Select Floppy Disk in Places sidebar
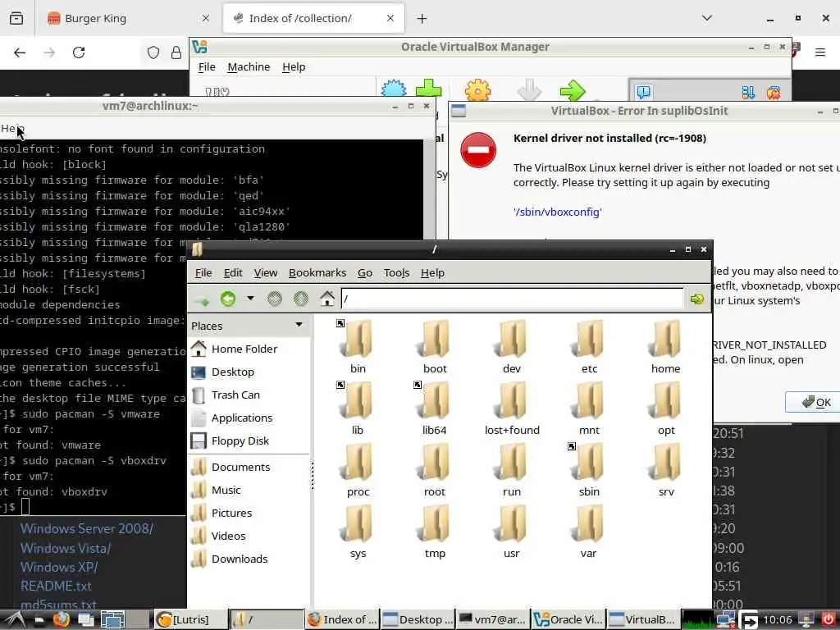This screenshot has width=840, height=630. click(240, 441)
